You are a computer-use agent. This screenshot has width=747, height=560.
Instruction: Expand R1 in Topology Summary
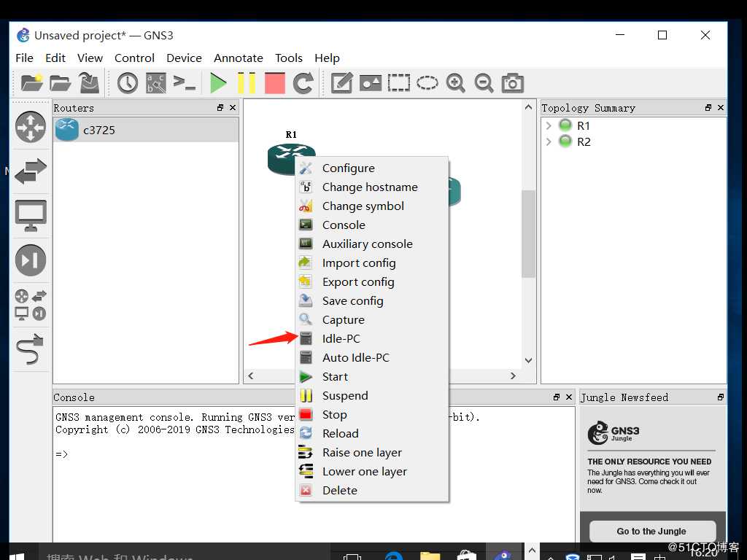click(549, 125)
